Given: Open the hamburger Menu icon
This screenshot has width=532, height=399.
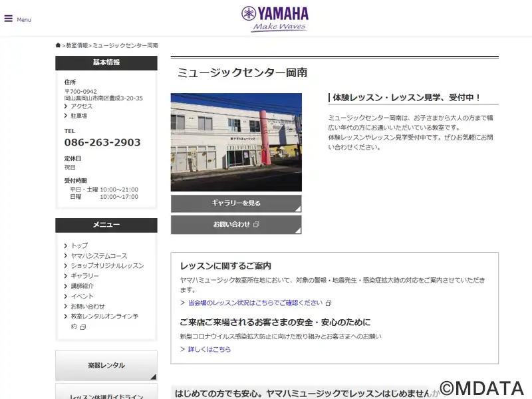Looking at the screenshot, I should (9, 19).
